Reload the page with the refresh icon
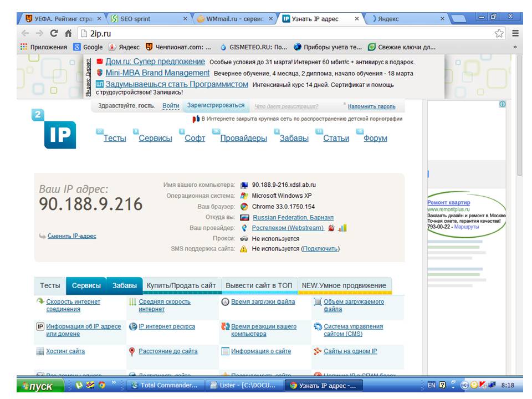This screenshot has width=532, height=399. point(54,33)
